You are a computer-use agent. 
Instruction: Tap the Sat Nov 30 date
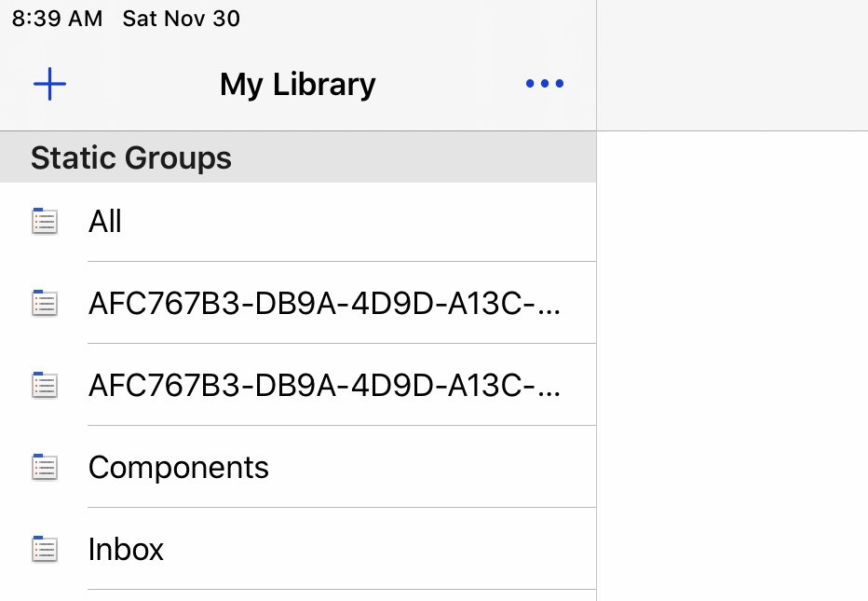[x=181, y=19]
